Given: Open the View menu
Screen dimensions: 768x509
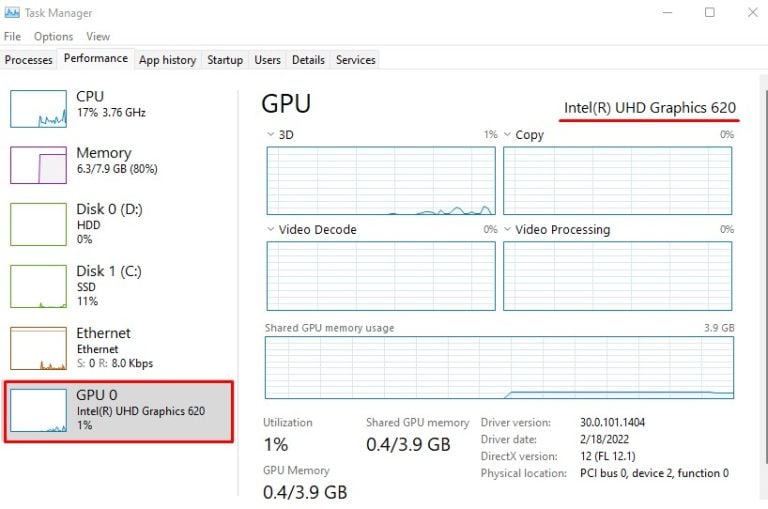Looking at the screenshot, I should pos(98,36).
